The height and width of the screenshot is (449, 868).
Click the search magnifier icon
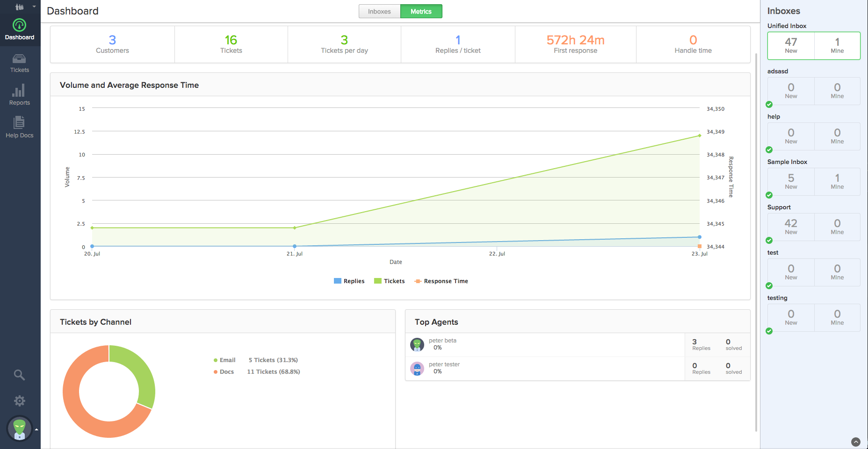19,375
